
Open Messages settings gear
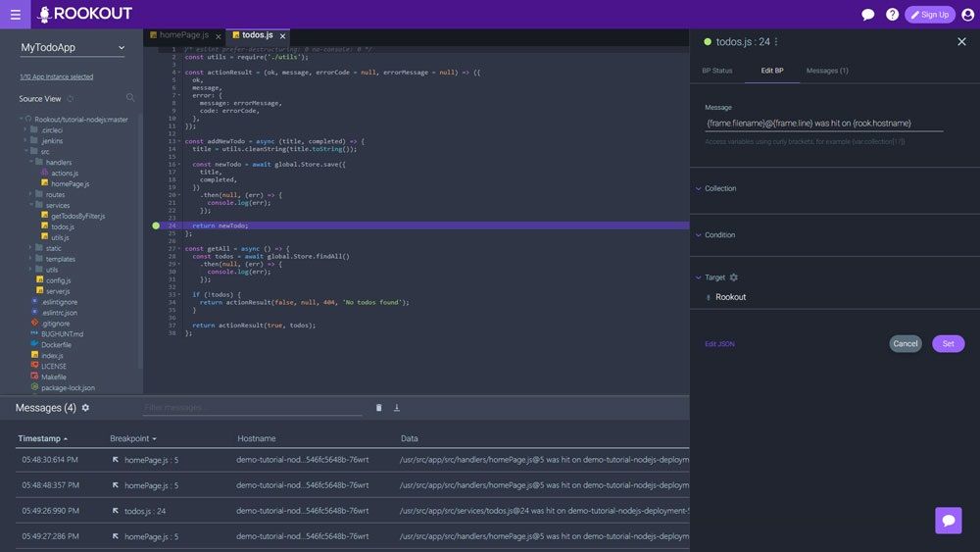click(x=85, y=408)
